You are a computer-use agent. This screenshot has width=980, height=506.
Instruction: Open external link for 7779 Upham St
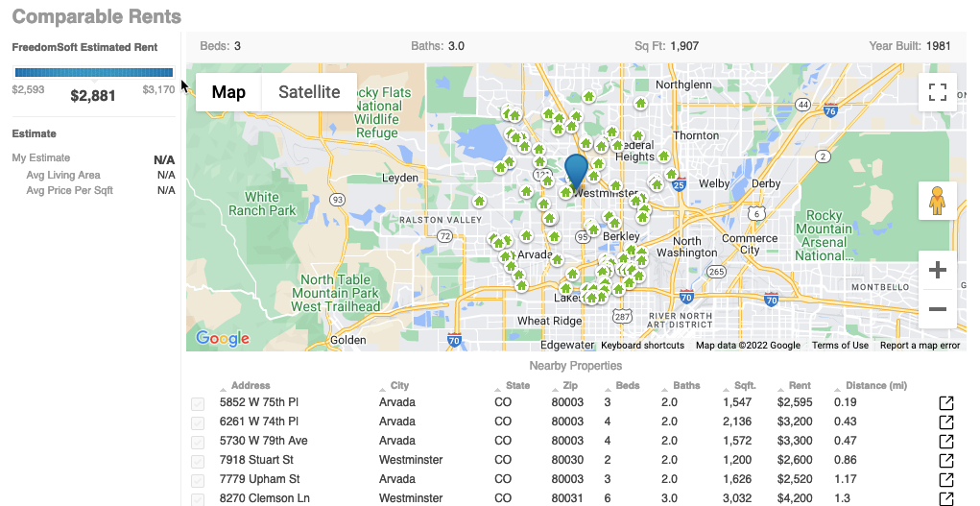pos(945,479)
